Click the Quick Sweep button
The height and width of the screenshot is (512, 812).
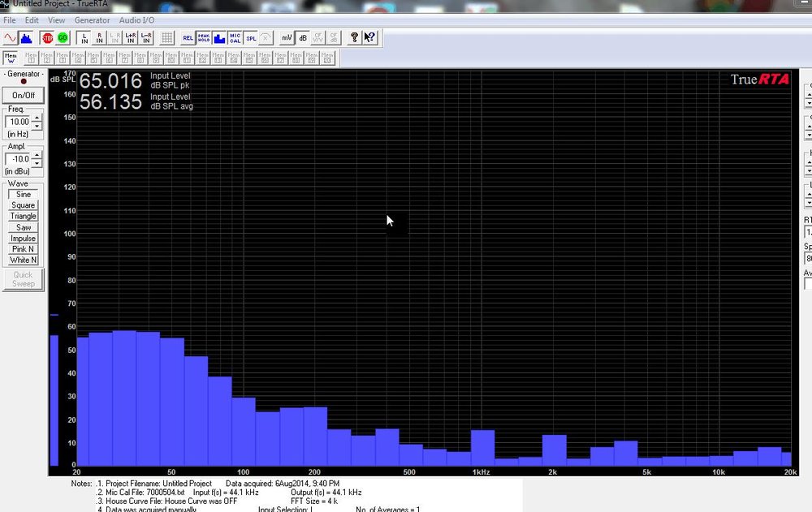tap(24, 280)
